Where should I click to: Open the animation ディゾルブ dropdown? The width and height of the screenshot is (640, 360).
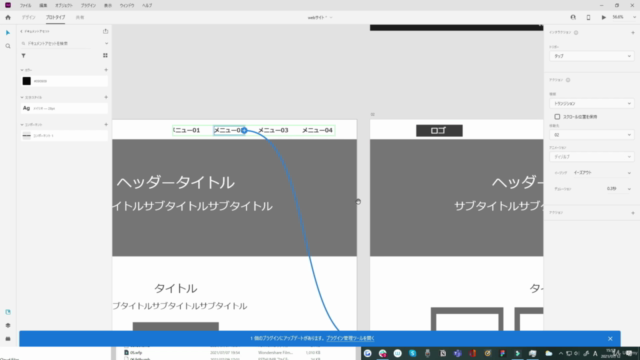[x=591, y=157]
